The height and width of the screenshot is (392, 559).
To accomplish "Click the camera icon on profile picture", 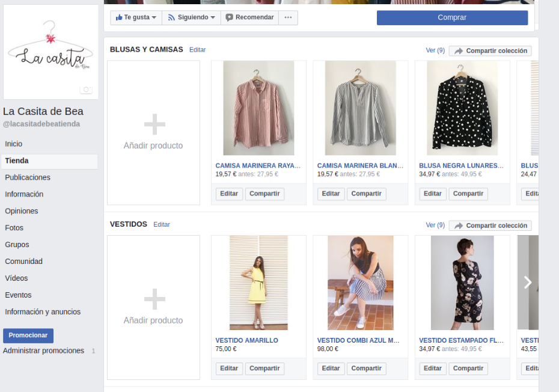I will tap(86, 90).
